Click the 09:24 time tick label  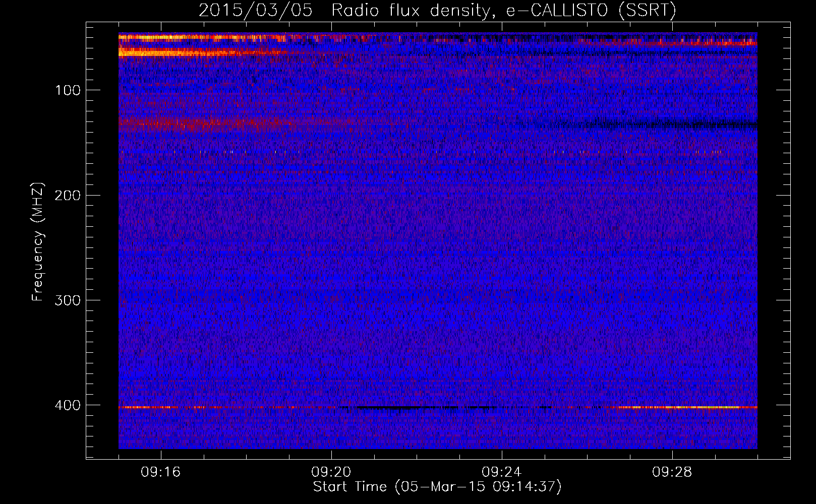(502, 472)
